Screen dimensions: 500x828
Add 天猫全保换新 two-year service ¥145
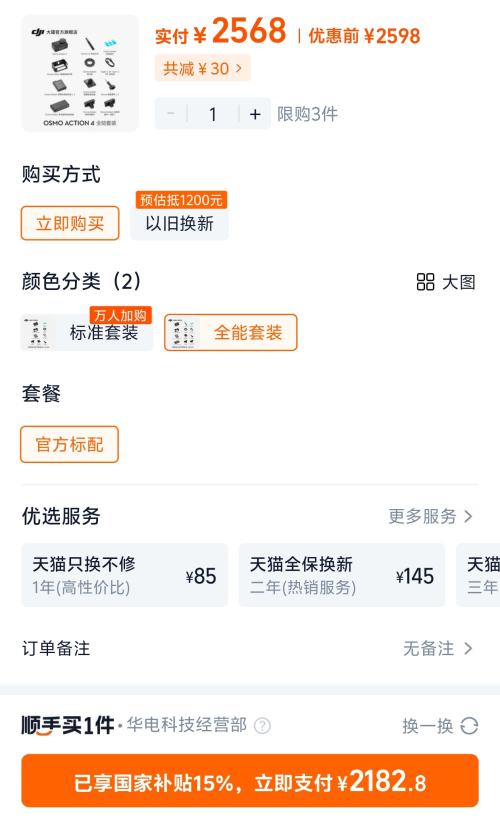(342, 575)
